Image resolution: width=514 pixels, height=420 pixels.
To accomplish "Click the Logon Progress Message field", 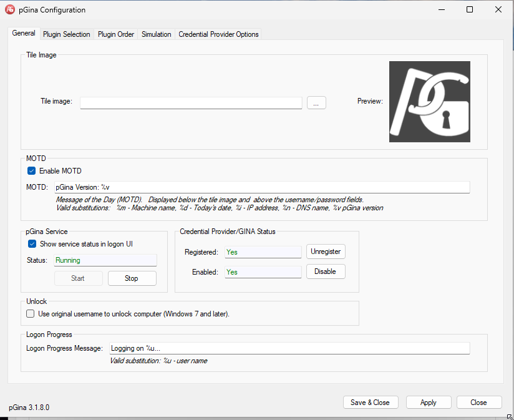I will 289,348.
